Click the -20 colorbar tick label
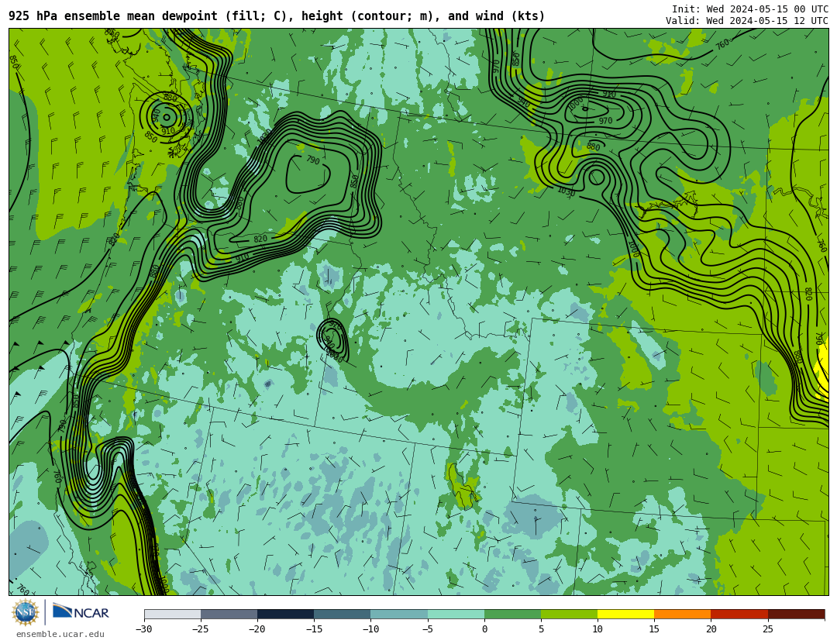Image resolution: width=837 pixels, height=644 pixels. [257, 629]
